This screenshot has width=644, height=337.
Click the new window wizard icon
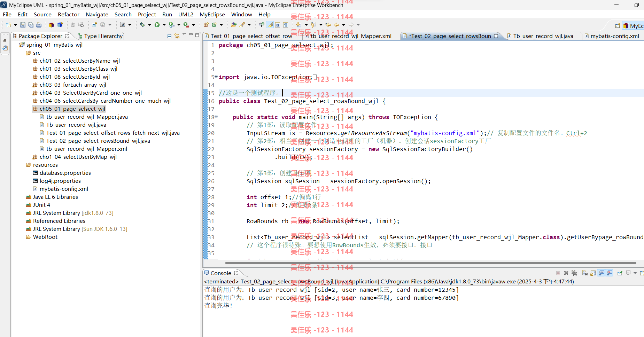[94, 25]
